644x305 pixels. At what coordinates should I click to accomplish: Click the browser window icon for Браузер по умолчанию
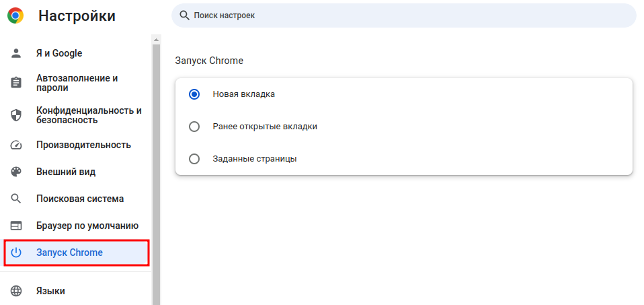tap(16, 226)
